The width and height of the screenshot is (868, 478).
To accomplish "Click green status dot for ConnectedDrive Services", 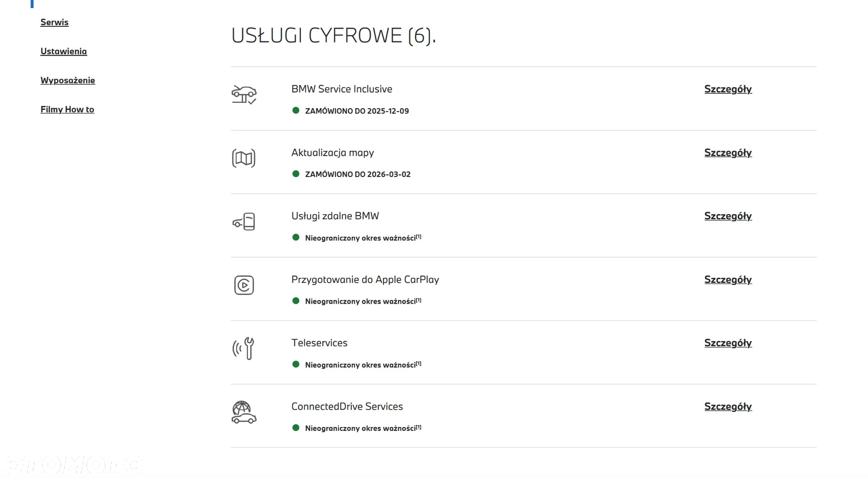I will (x=296, y=428).
